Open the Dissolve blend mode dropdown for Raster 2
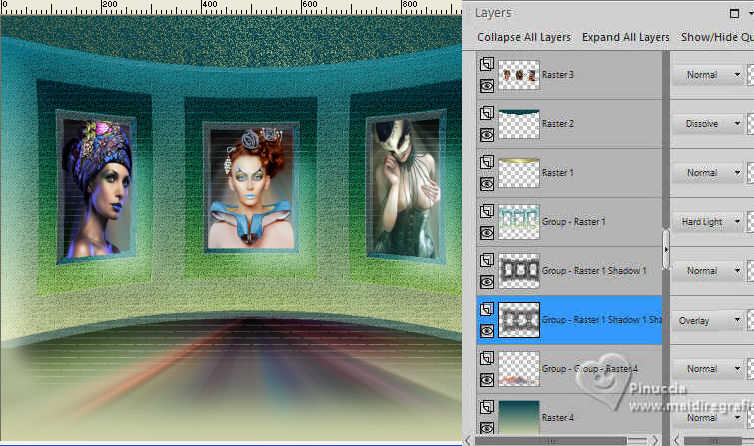This screenshot has height=446, width=754. 707,124
